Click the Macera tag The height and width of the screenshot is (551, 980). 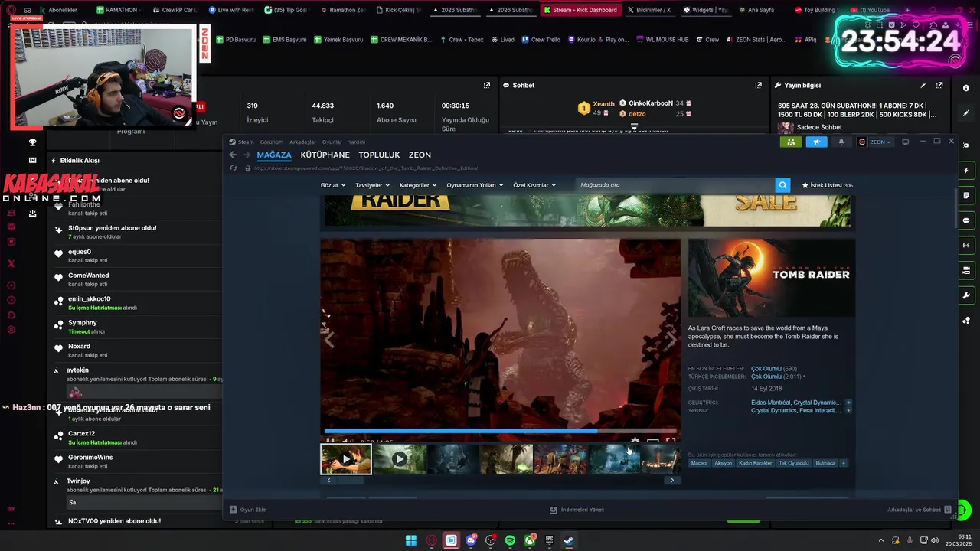699,463
